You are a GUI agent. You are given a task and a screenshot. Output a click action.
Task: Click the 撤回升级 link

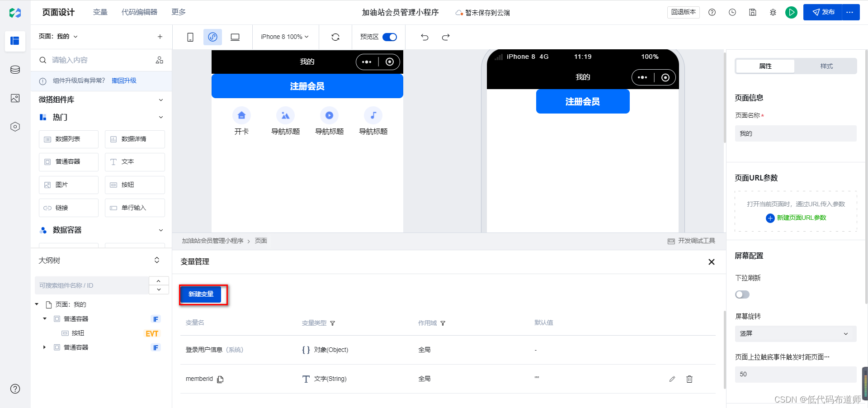click(x=124, y=81)
